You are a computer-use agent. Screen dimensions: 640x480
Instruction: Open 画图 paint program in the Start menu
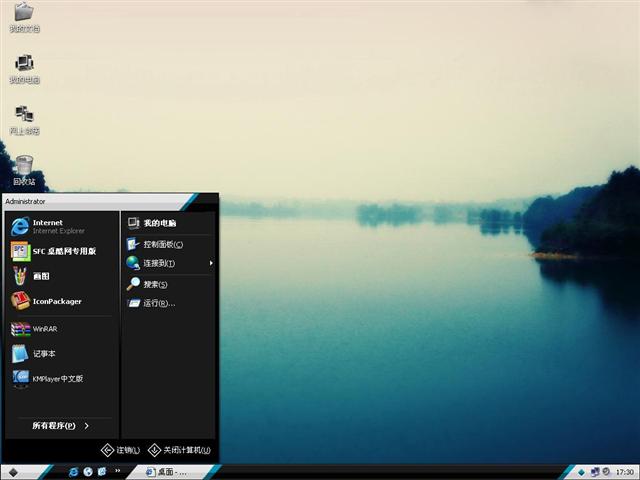pos(62,276)
